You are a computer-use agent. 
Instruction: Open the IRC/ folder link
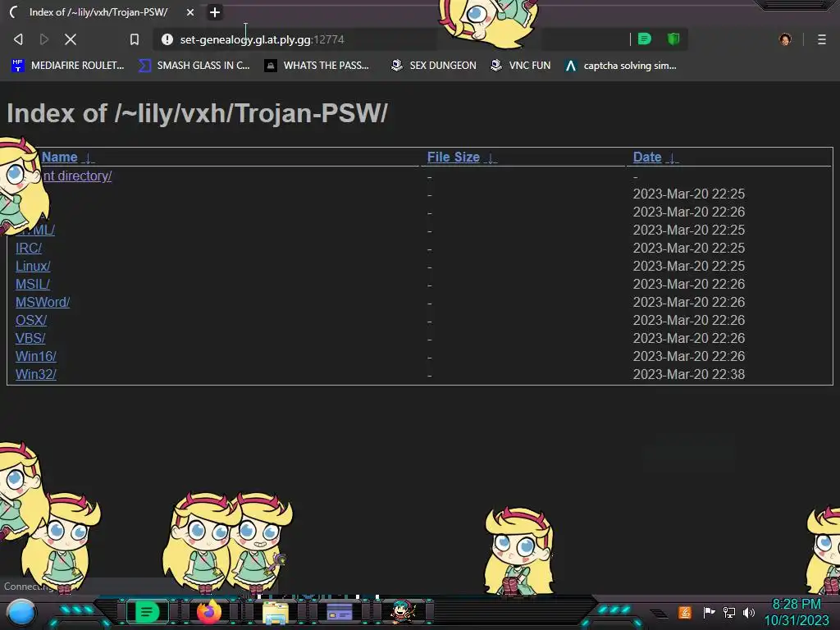click(29, 248)
